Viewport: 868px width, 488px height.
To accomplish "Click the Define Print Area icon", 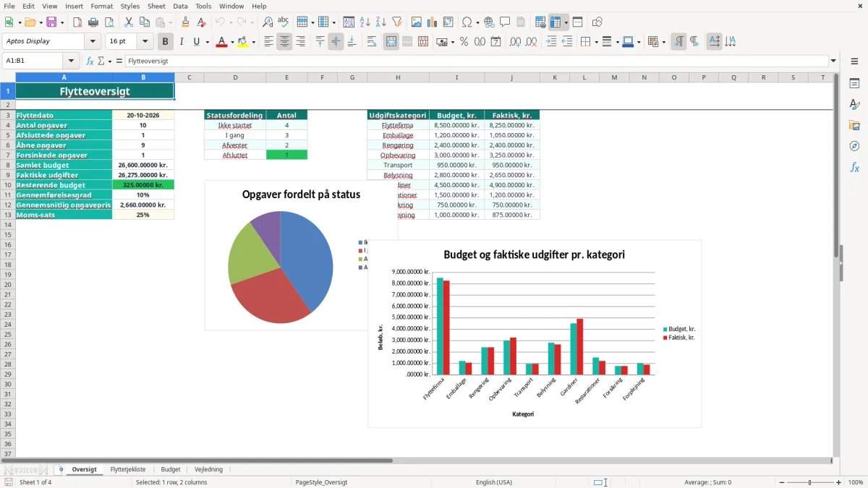I will 540,22.
